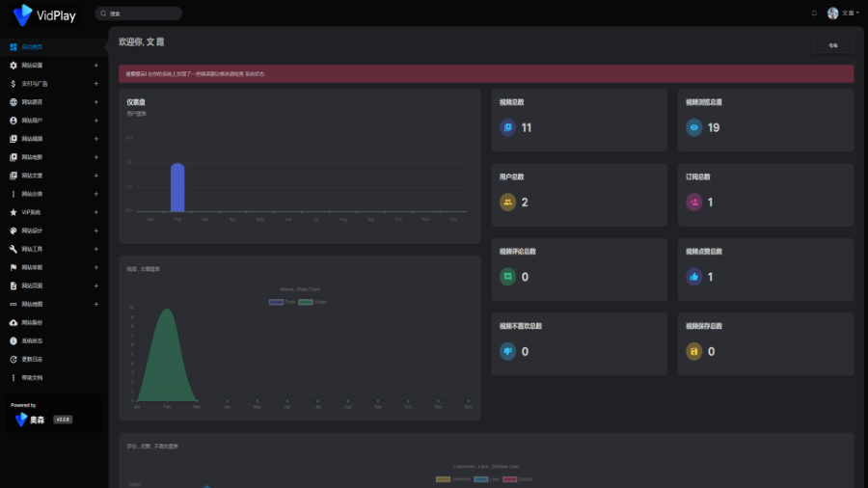The image size is (868, 488).
Task: Open 系统状态 from the sidebar
Action: click(32, 340)
